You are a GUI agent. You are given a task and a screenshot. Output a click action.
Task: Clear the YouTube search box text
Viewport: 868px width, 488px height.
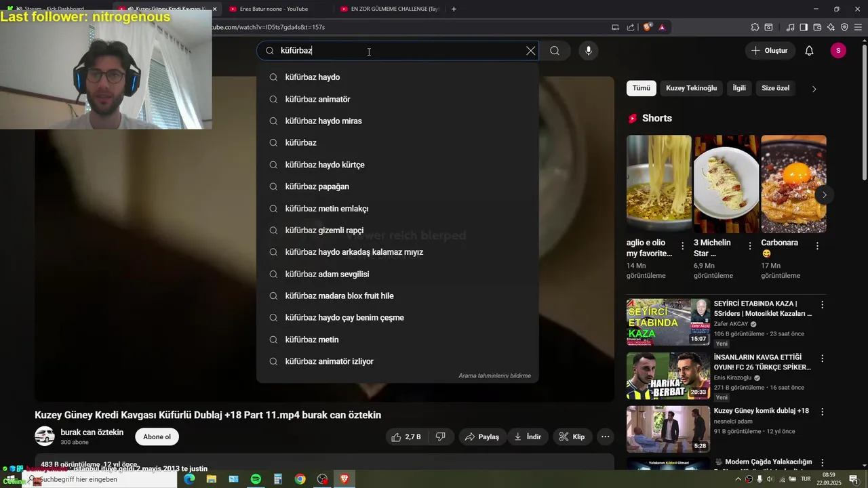click(x=531, y=51)
